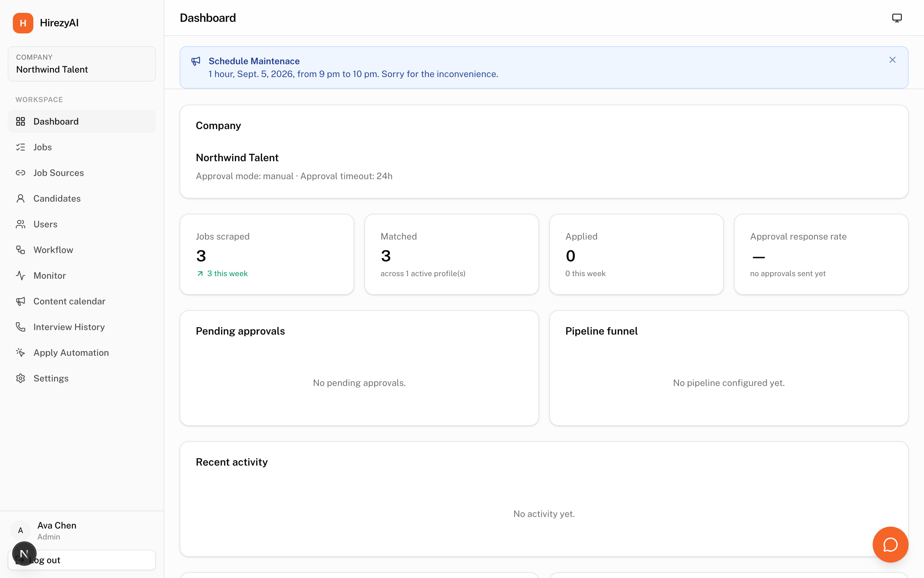Select the Workflow menu entry

82,250
